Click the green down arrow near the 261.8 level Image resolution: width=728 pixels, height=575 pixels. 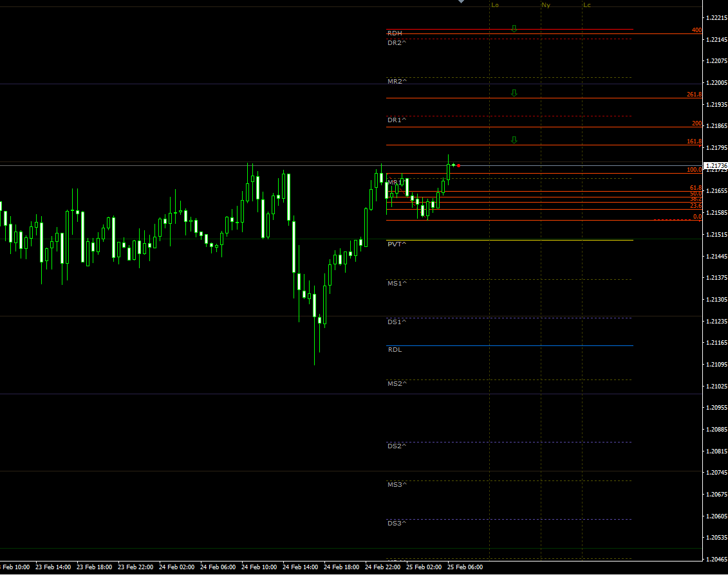pyautogui.click(x=514, y=93)
